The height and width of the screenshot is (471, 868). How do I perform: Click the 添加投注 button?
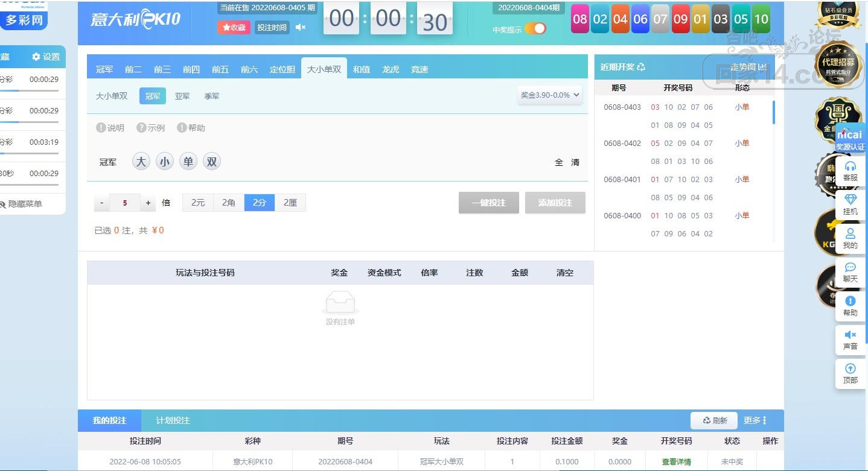click(x=555, y=203)
